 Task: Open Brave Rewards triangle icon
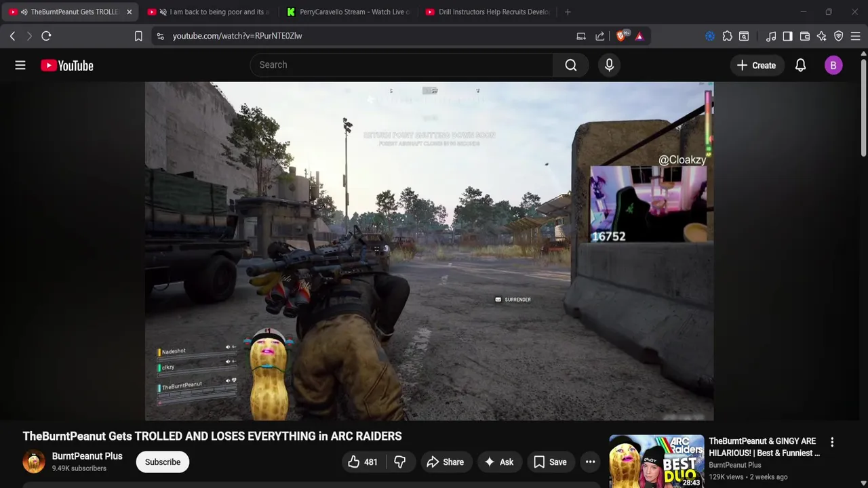coord(639,36)
